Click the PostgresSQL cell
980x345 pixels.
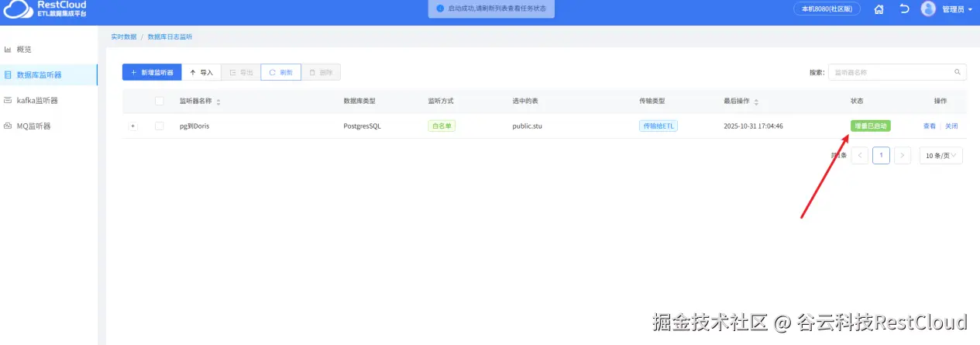coord(362,126)
